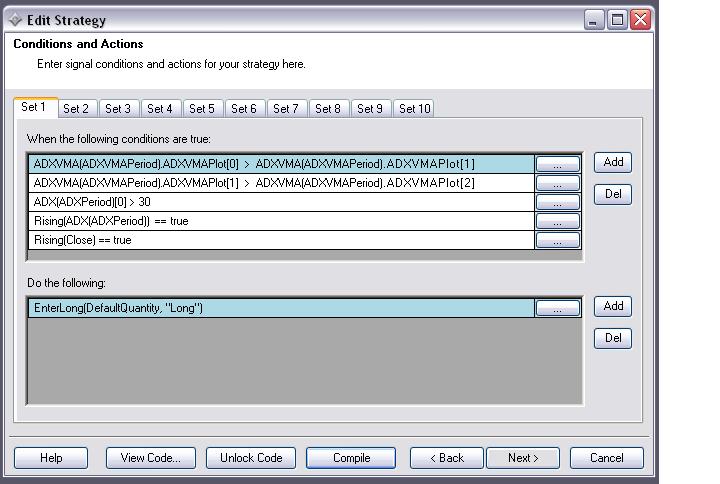Click the View Code... button

click(x=151, y=458)
